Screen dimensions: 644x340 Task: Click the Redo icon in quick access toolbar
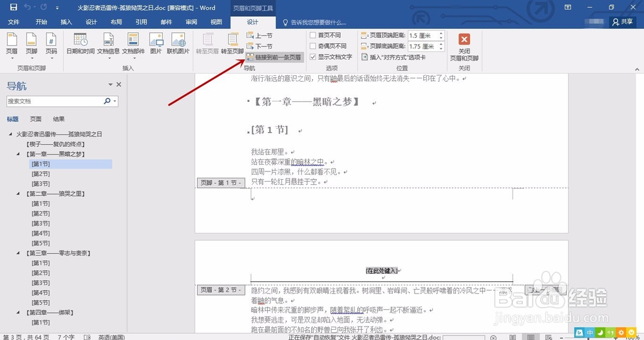tap(44, 7)
